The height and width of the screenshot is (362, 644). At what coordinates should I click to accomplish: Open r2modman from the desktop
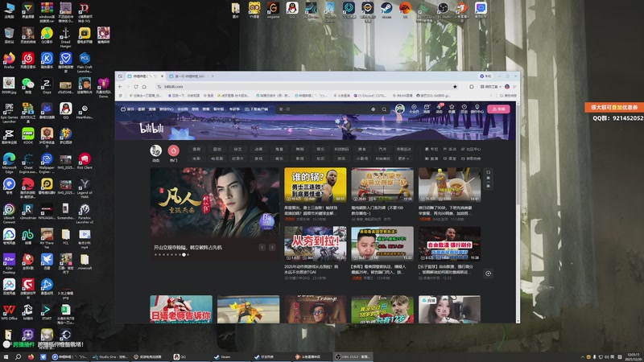(x=28, y=211)
